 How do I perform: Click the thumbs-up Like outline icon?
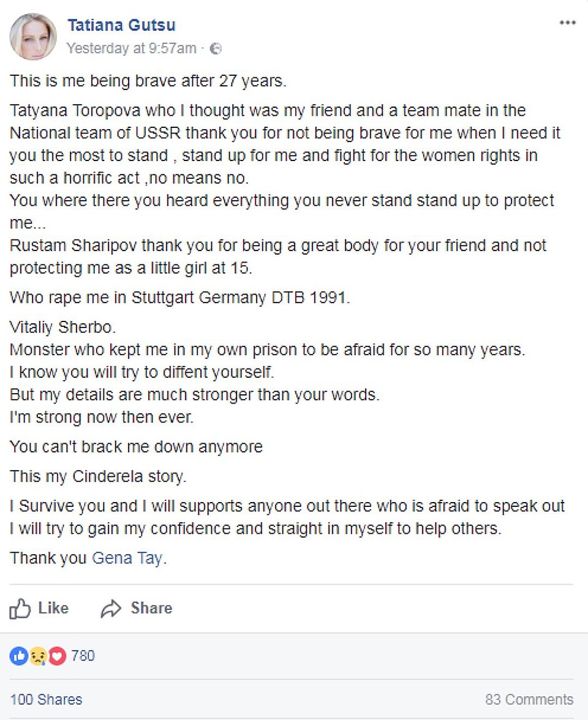point(20,609)
